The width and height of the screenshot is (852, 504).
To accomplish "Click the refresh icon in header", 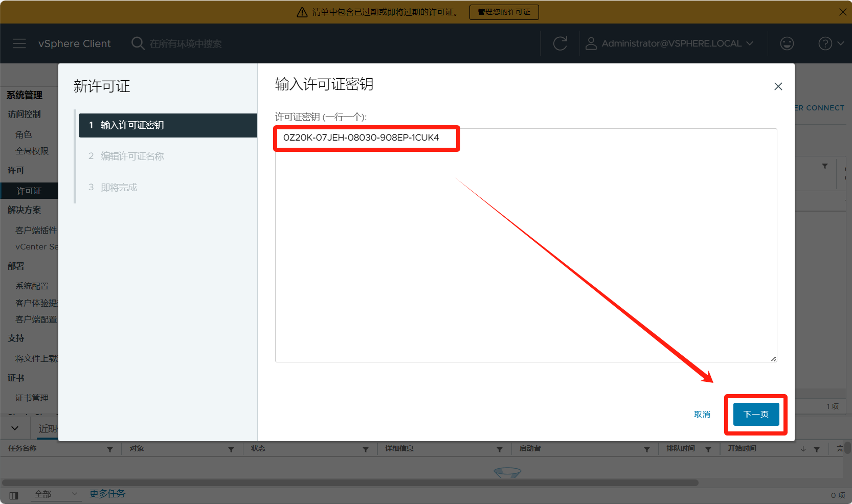I will point(560,43).
